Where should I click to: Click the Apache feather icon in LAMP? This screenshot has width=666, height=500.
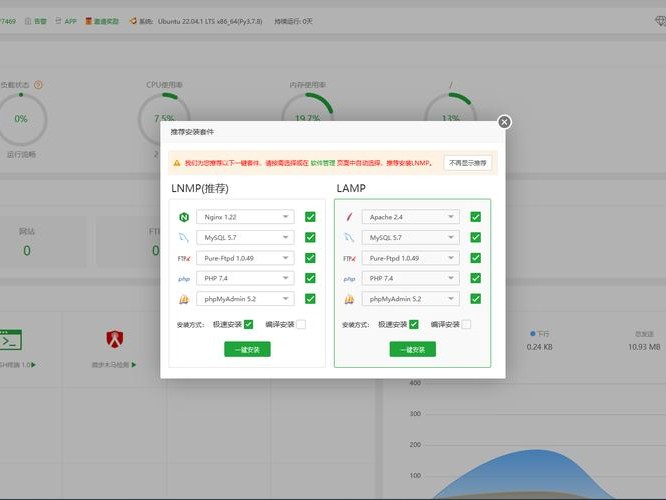pyautogui.click(x=349, y=217)
